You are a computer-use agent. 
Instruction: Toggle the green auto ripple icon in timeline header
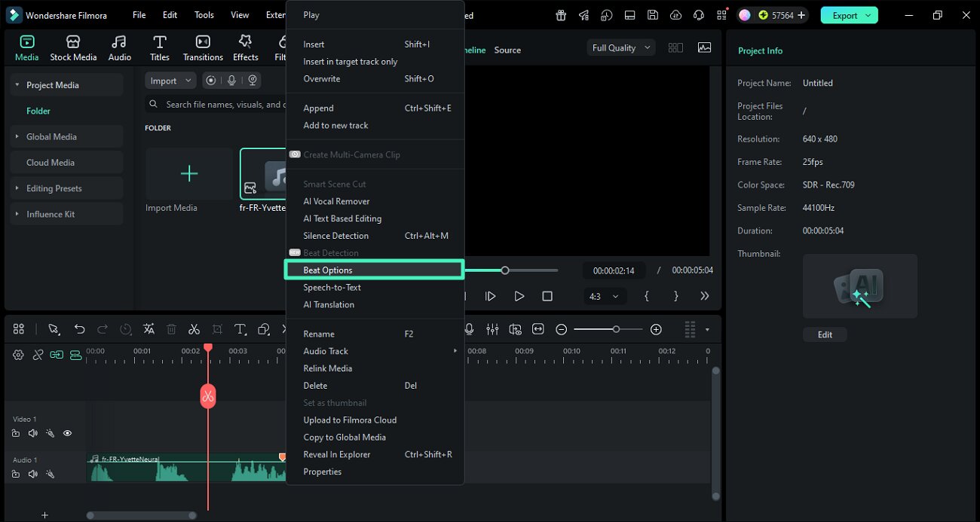pyautogui.click(x=75, y=355)
